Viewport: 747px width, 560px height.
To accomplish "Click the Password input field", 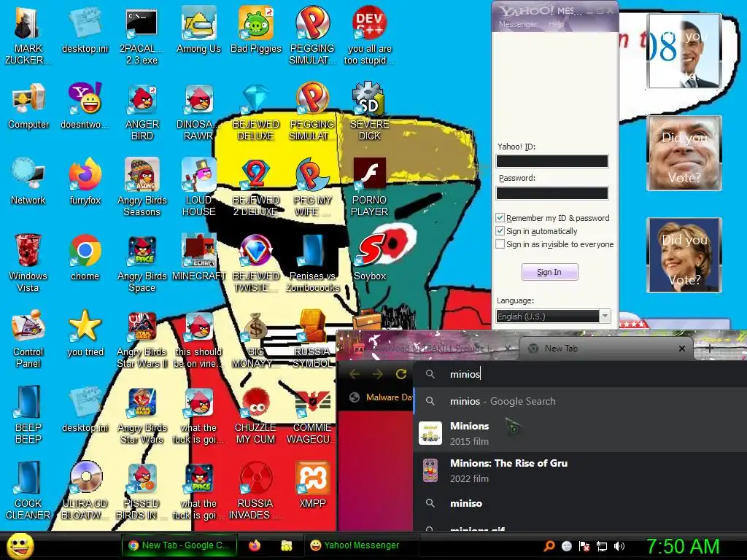I will (x=552, y=192).
